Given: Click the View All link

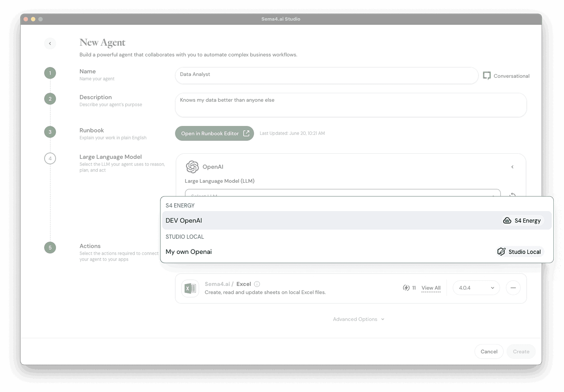Looking at the screenshot, I should coord(430,288).
